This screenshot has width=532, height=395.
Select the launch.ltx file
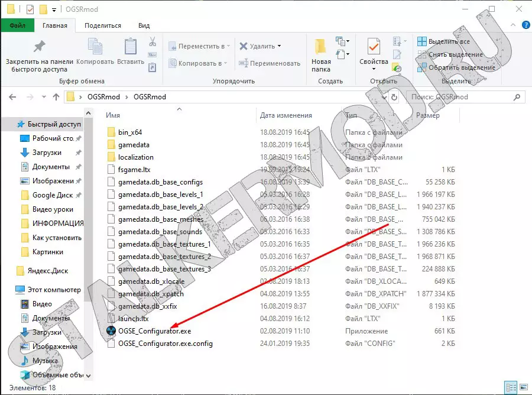coord(134,319)
